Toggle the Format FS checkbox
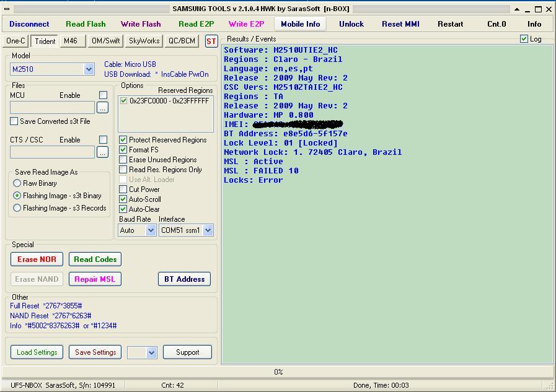The width and height of the screenshot is (556, 392). [x=139, y=150]
